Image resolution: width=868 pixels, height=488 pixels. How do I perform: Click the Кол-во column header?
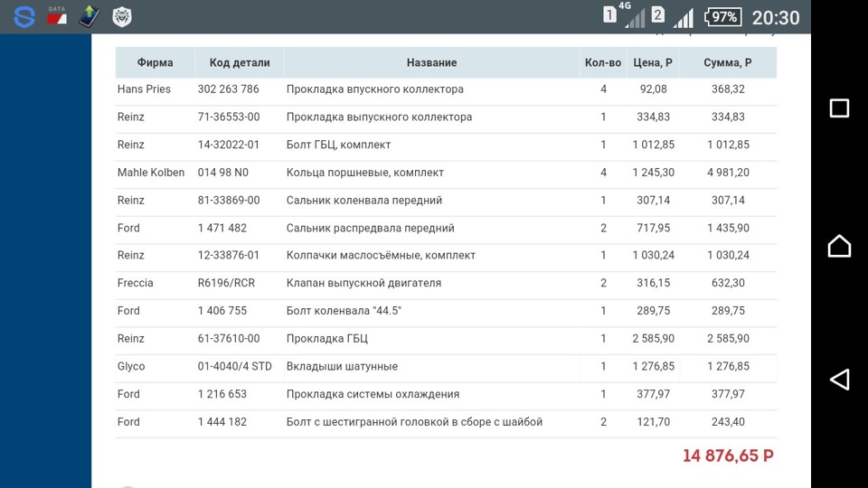(603, 62)
